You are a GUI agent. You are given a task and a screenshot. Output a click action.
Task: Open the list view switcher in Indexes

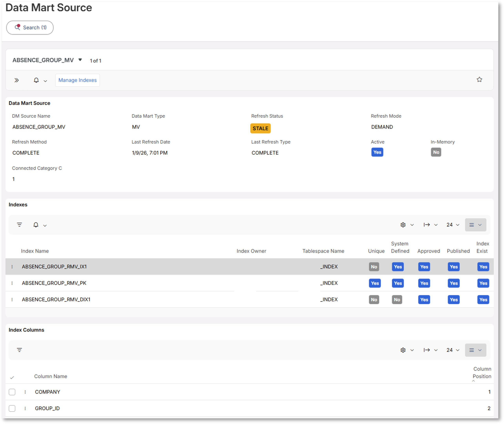pos(475,225)
